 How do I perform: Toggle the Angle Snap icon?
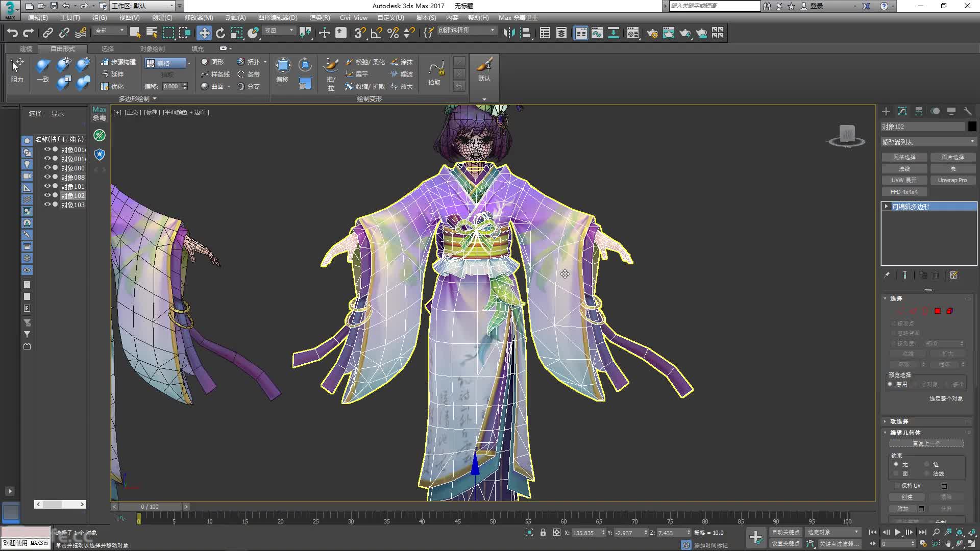click(376, 33)
